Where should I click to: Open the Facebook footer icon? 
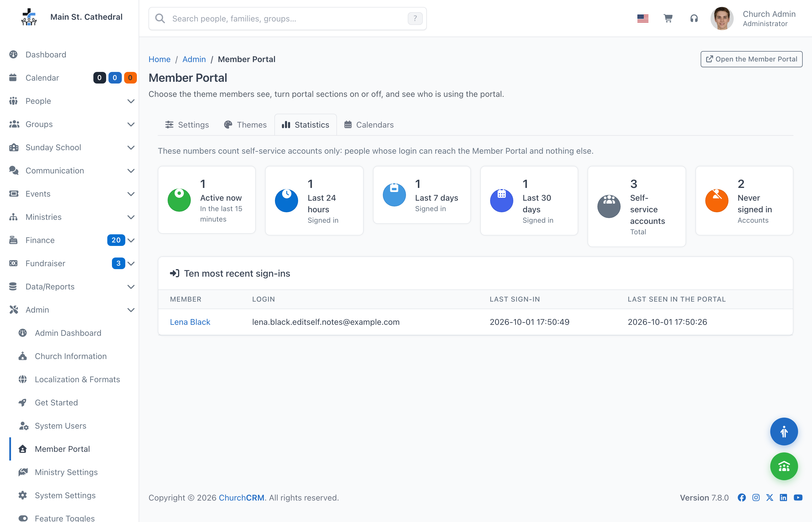[742, 497]
